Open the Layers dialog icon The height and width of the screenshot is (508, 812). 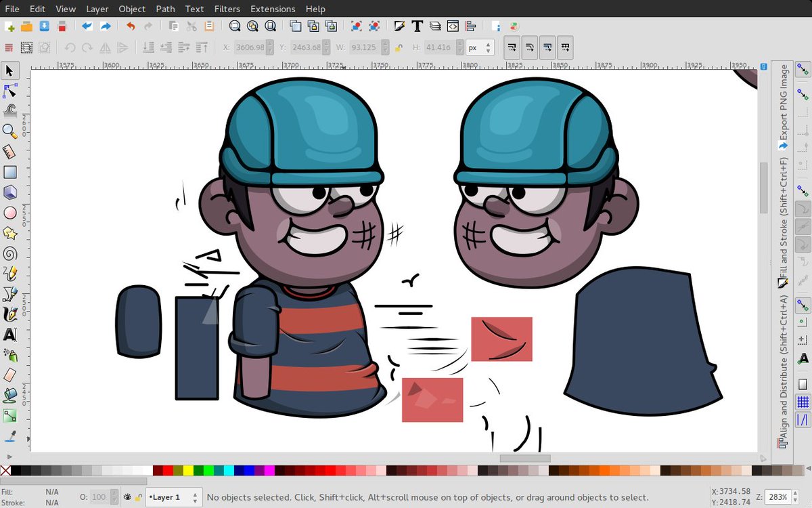point(435,26)
